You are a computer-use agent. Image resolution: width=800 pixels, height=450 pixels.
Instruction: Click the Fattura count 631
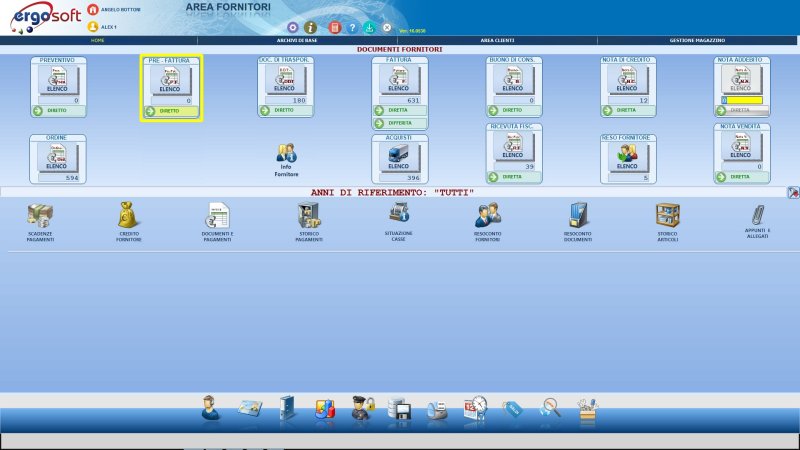pyautogui.click(x=400, y=101)
